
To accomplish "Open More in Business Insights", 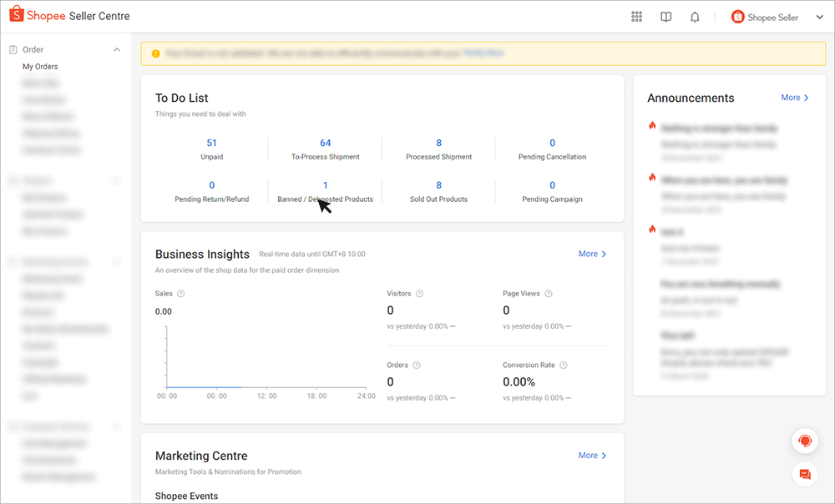I will (591, 254).
